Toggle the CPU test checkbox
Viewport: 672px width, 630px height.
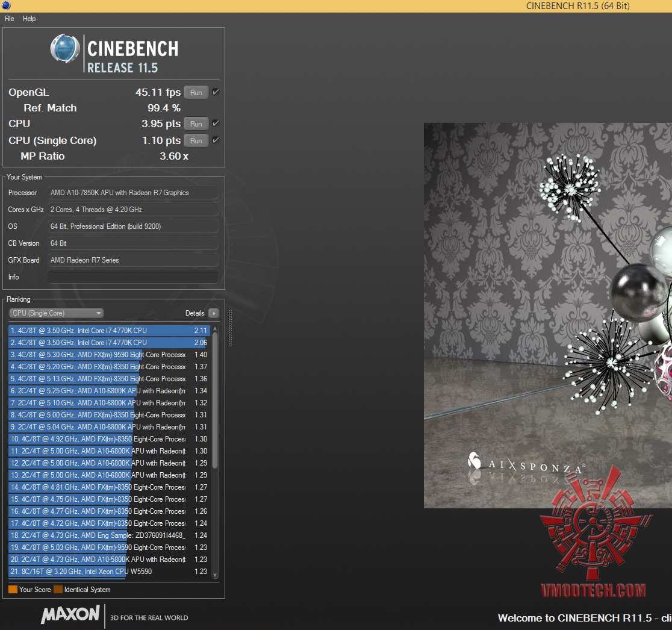pyautogui.click(x=216, y=123)
